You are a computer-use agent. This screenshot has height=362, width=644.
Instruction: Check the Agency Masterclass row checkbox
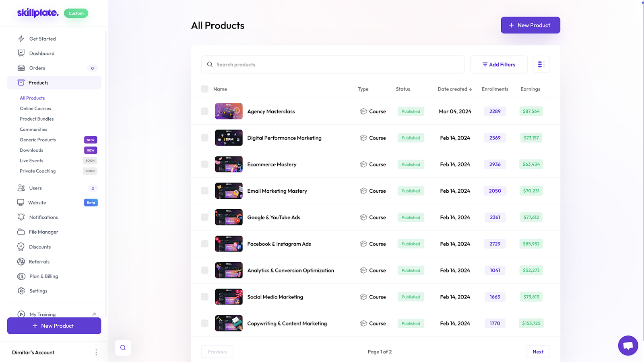pos(204,111)
